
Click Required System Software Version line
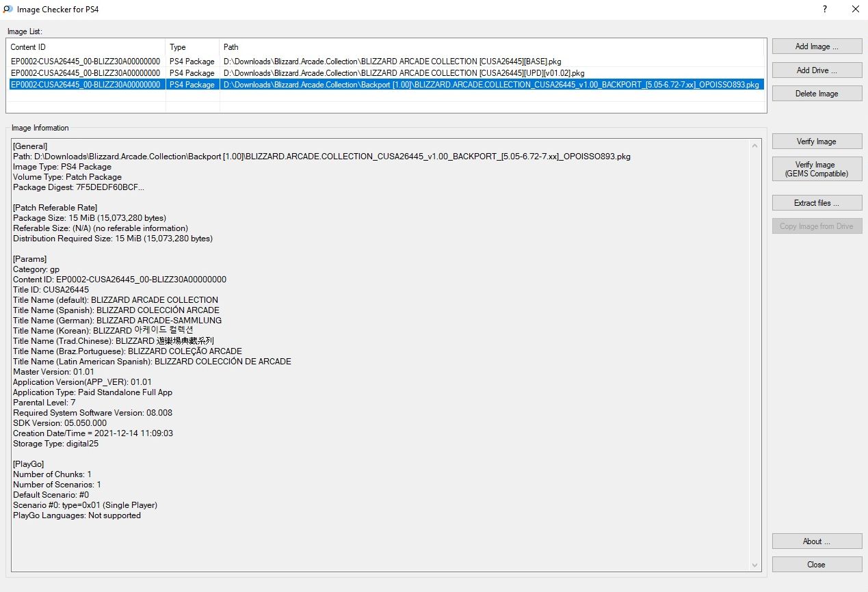(x=92, y=413)
